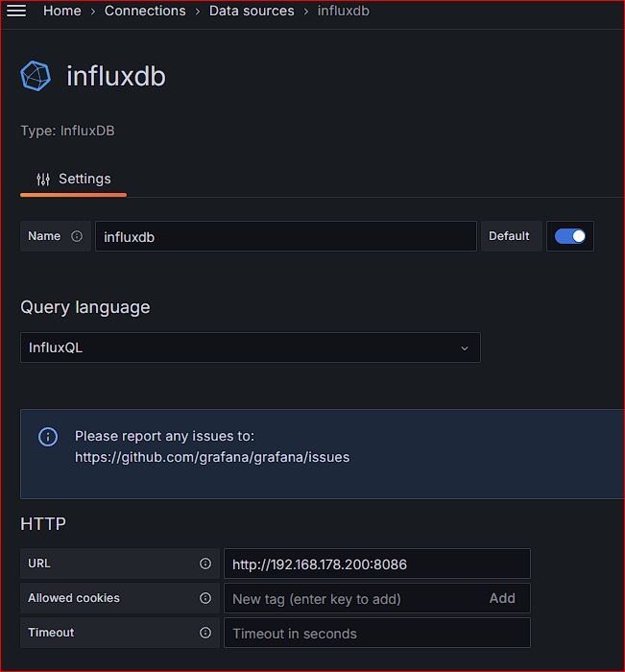Click the HTTP section heading
Screen dimensions: 625x672
point(43,524)
